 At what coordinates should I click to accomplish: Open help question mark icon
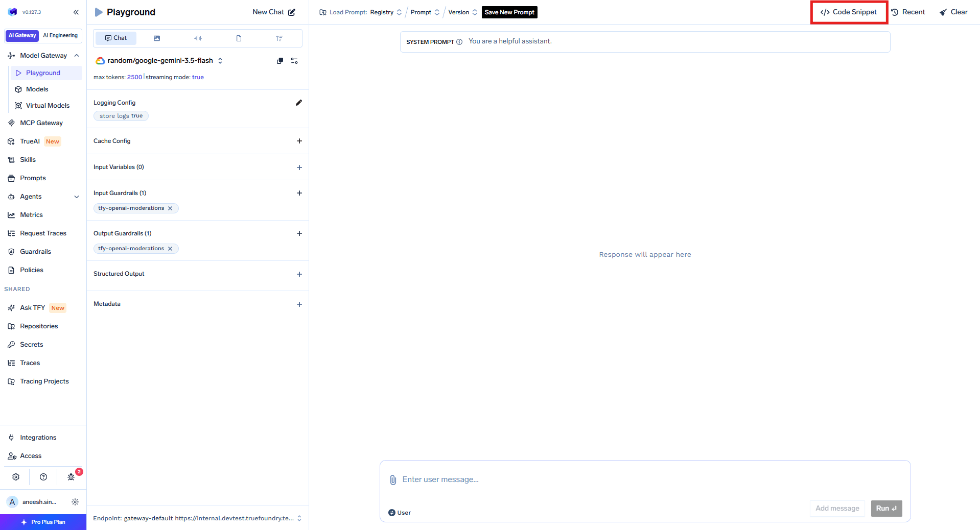[x=43, y=477]
